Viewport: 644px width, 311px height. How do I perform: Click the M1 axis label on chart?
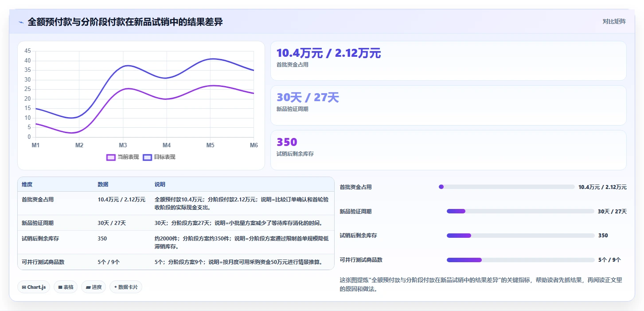pyautogui.click(x=35, y=145)
